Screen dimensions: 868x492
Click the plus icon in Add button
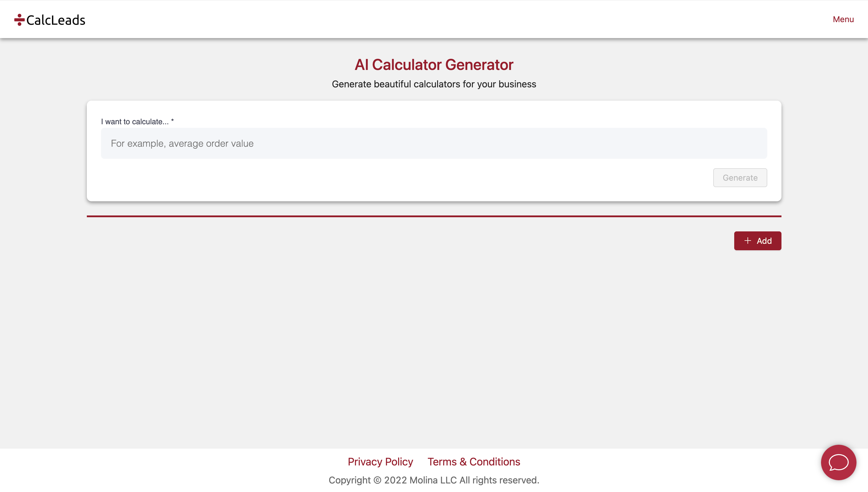click(x=748, y=241)
